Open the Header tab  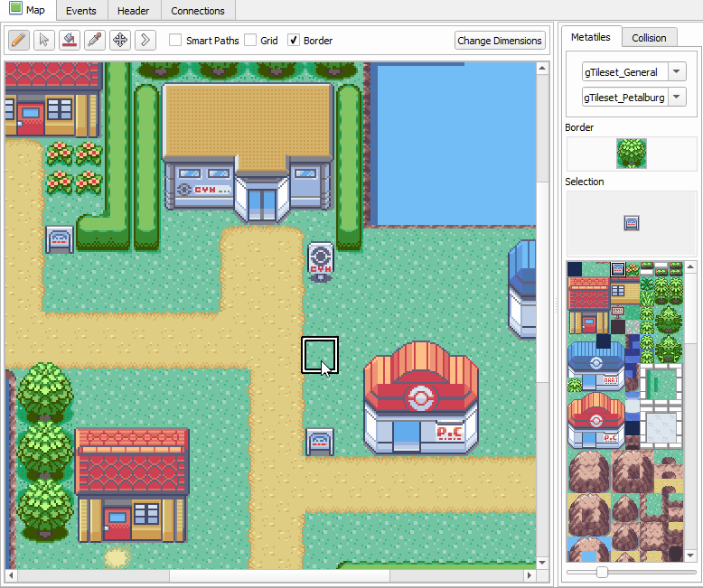click(x=134, y=11)
